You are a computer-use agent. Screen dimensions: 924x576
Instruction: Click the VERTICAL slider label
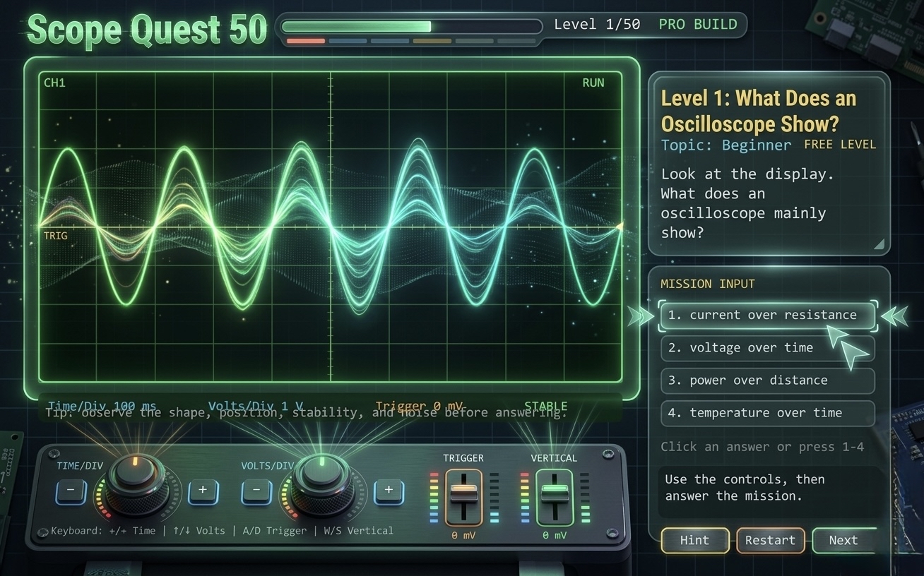[x=554, y=458]
